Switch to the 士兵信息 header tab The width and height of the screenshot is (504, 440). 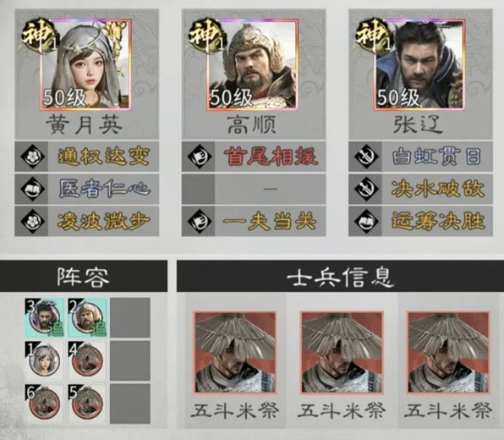pos(341,277)
